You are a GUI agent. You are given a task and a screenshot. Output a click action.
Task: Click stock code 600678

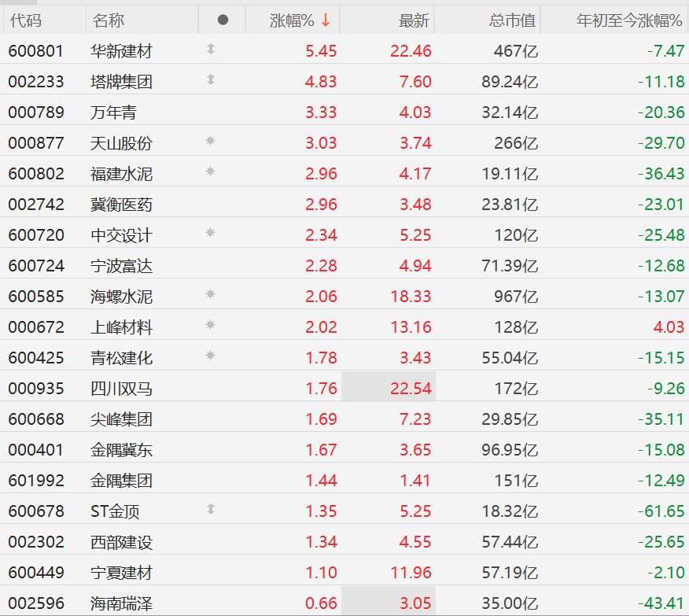coord(36,511)
